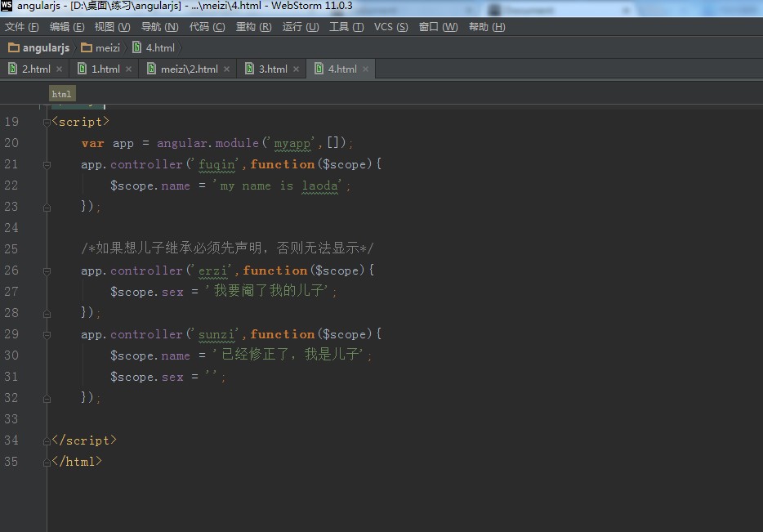Switch to the 1.html editor tab
Image resolution: width=763 pixels, height=532 pixels.
105,69
